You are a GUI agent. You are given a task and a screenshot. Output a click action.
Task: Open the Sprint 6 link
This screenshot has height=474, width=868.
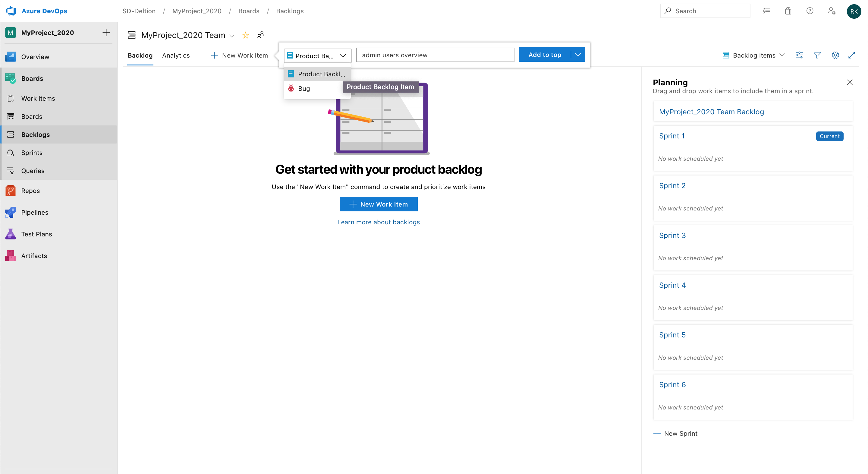pos(672,384)
